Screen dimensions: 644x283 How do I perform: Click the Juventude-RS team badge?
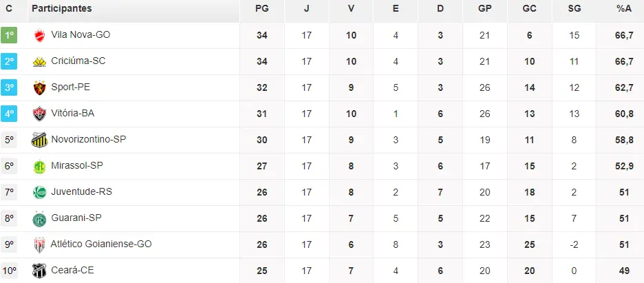tap(39, 192)
